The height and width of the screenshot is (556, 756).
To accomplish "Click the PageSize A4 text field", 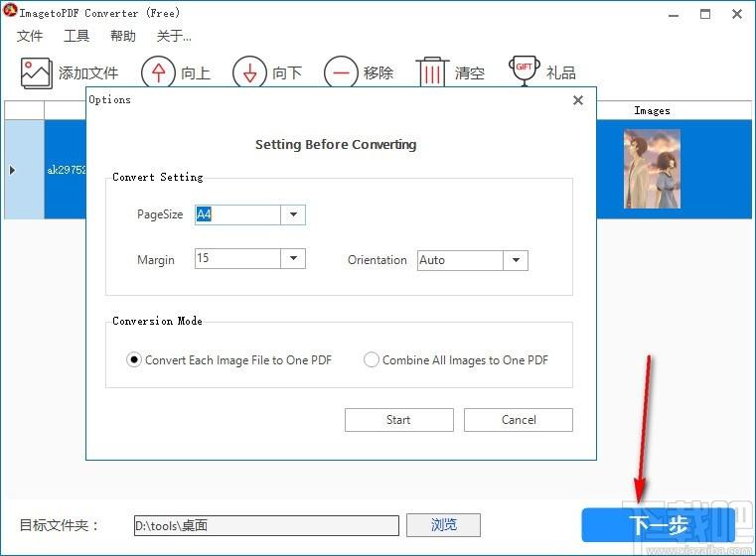I will tap(237, 214).
